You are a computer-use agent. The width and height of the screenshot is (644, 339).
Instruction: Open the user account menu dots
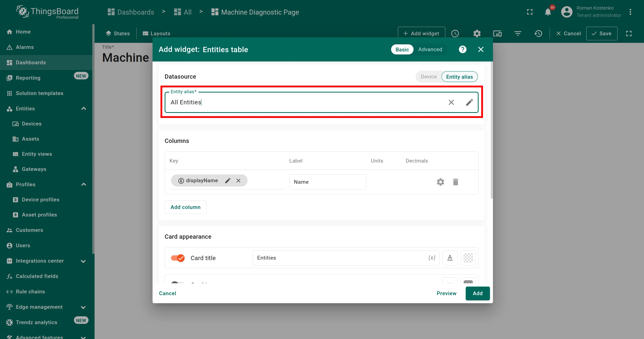click(630, 12)
